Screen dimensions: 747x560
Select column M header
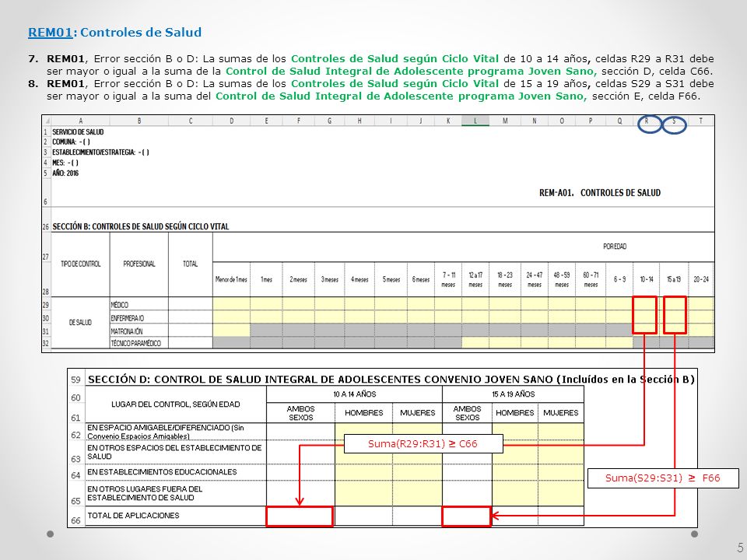coord(505,121)
